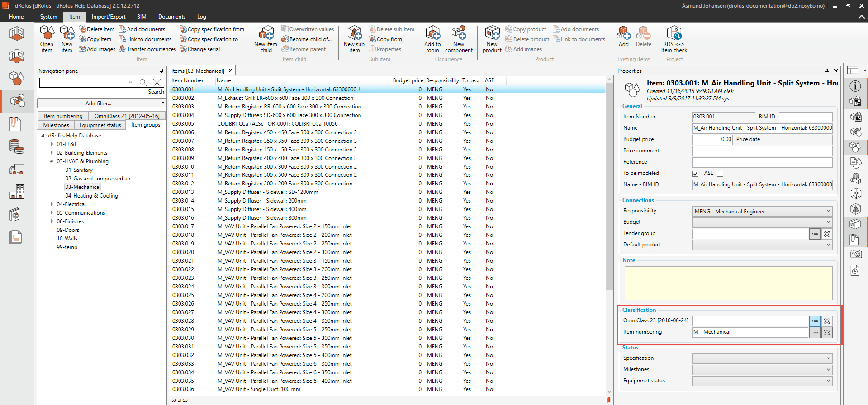Screen dimensions: 868x405
Task: Click the Search link in navigation pane
Action: coord(156,92)
